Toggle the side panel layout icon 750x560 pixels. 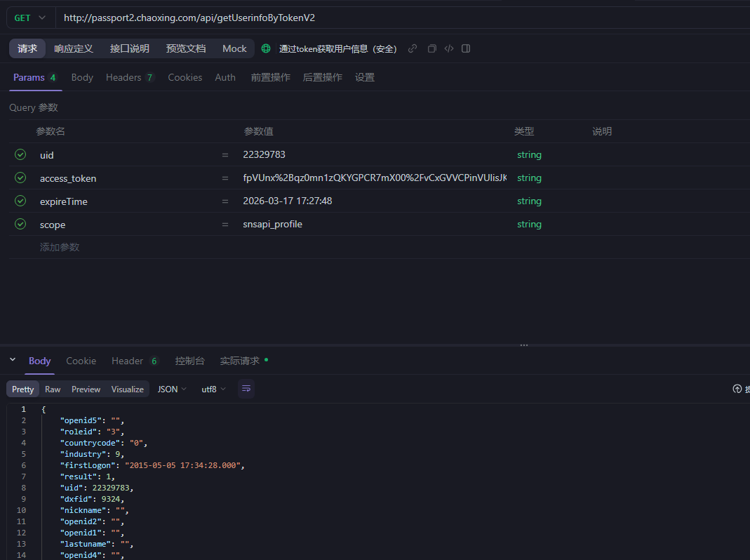coord(466,48)
